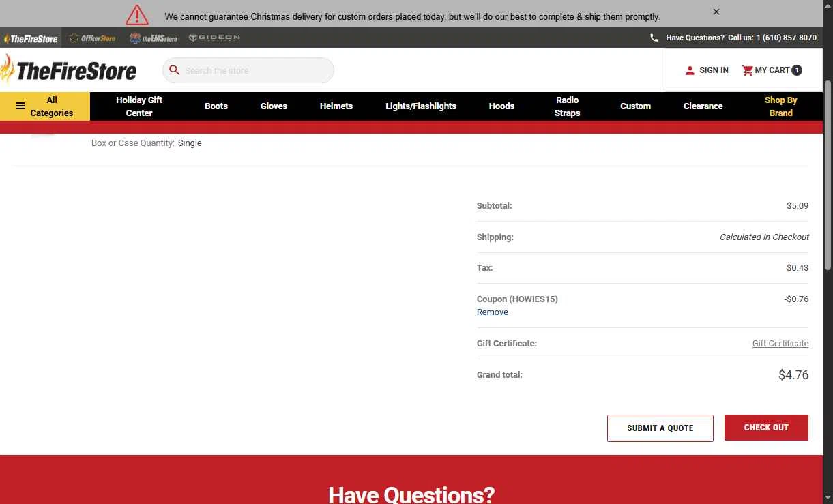Switch to Gideon site tab

pyautogui.click(x=214, y=38)
